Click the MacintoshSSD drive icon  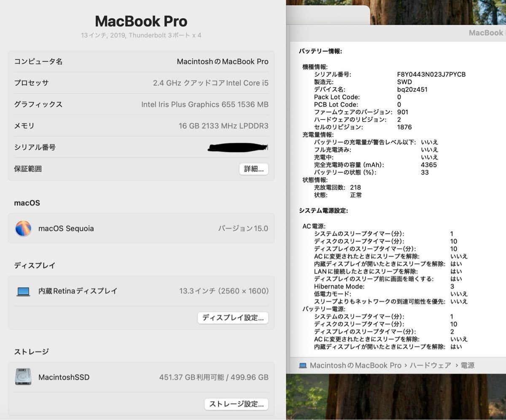(23, 377)
